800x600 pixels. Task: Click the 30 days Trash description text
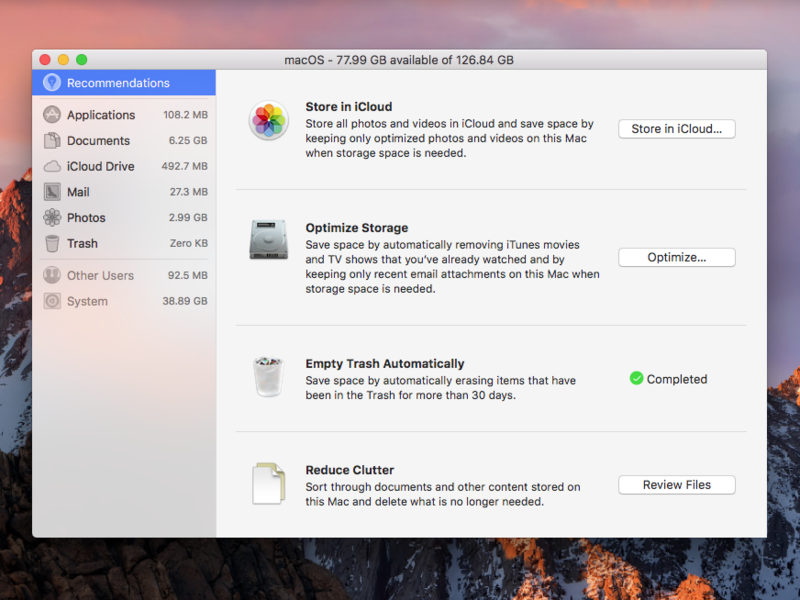(440, 388)
